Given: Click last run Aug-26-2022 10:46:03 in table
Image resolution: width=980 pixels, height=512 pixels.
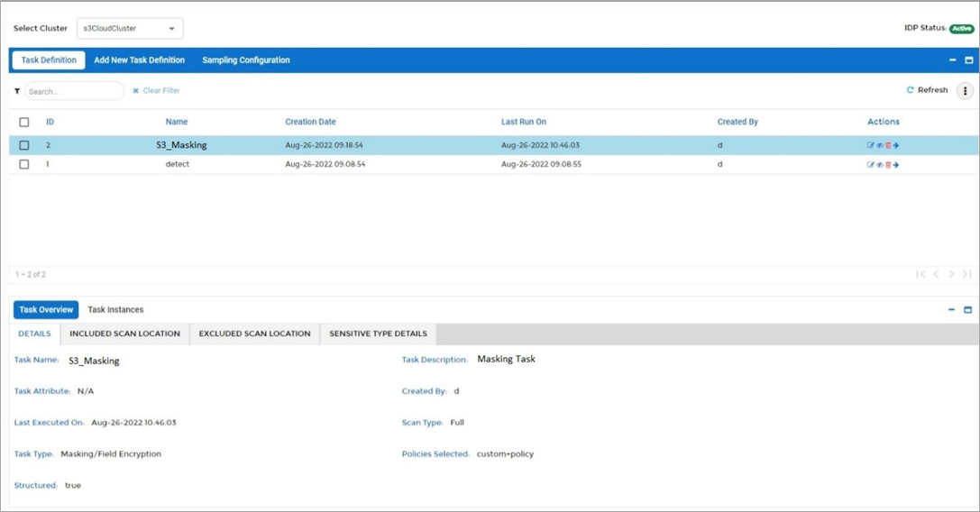Looking at the screenshot, I should pyautogui.click(x=540, y=145).
